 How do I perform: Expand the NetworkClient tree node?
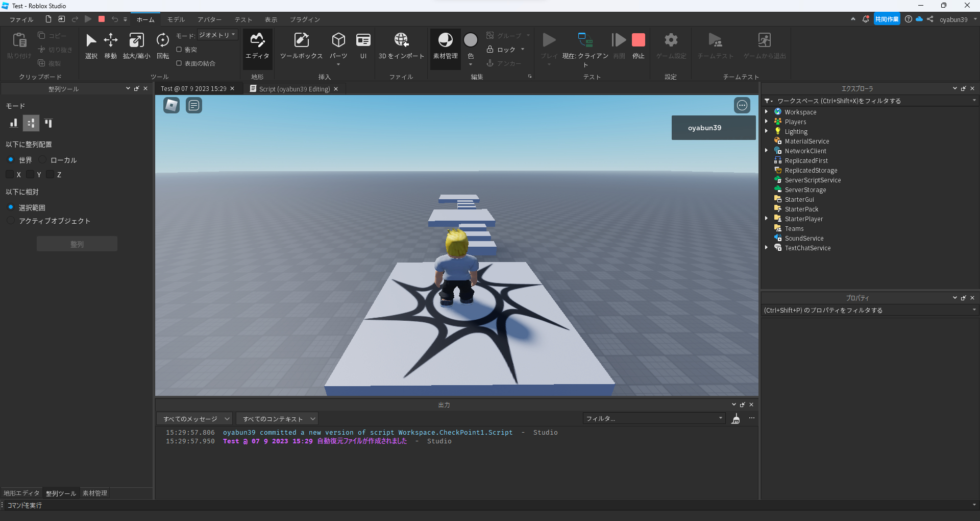(x=766, y=151)
